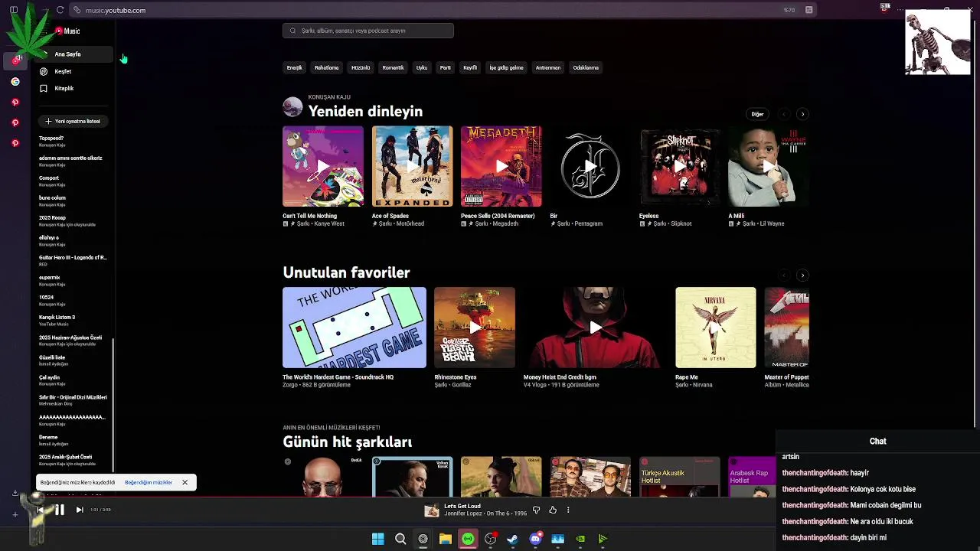The image size is (980, 551).
Task: Dismiss the liked-music saved notification
Action: (185, 483)
